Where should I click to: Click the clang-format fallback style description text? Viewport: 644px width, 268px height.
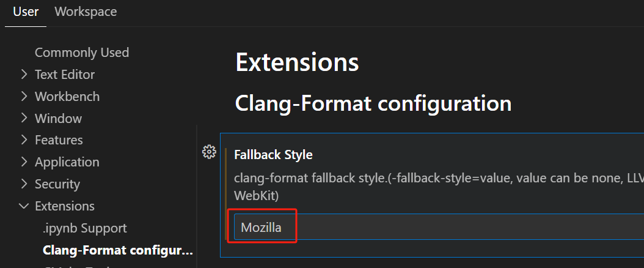point(428,179)
